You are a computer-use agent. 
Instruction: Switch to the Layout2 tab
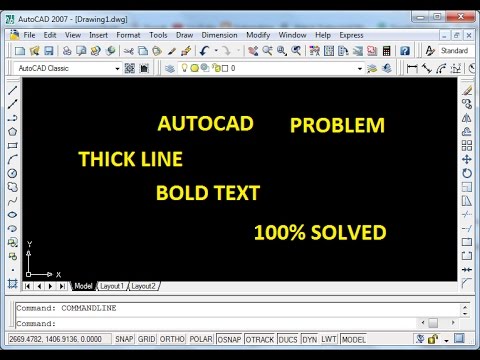[144, 286]
